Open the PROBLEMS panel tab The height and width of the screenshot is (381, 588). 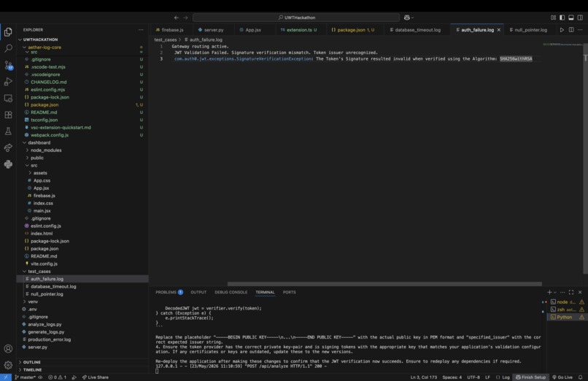169,292
